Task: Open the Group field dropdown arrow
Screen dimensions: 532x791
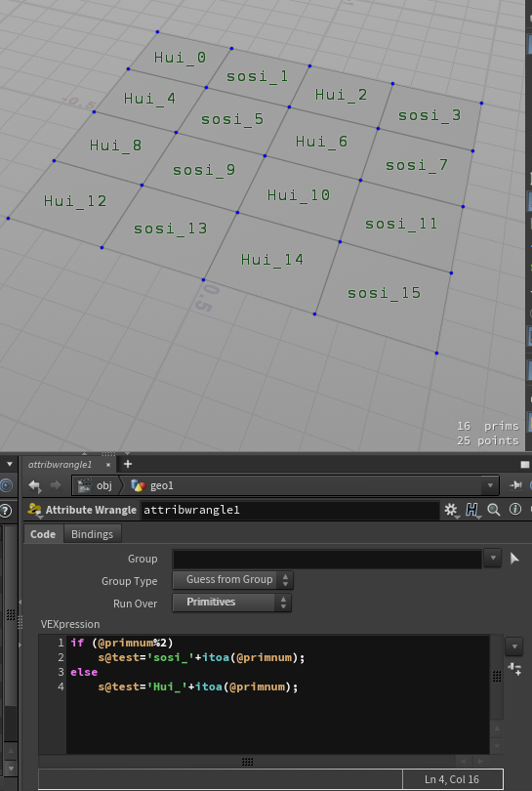Action: click(x=493, y=559)
